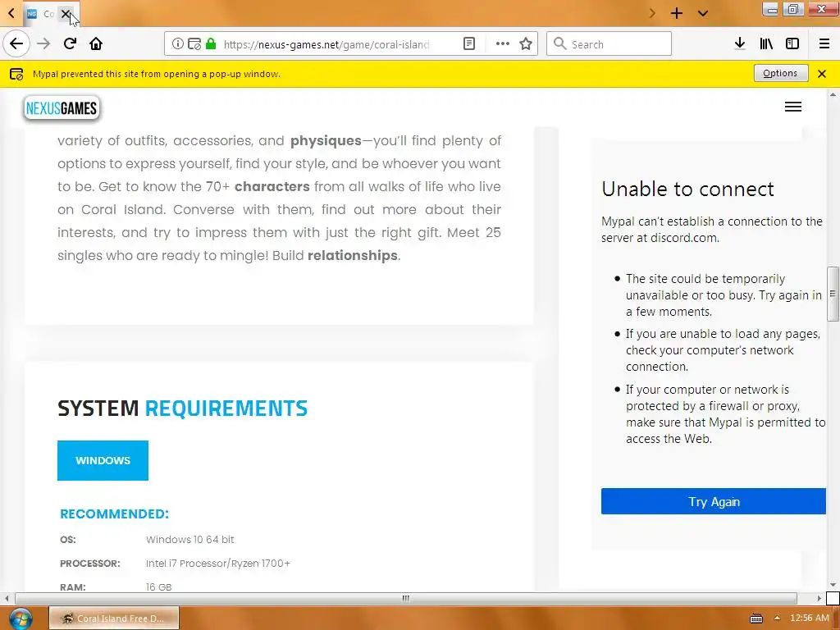This screenshot has height=630, width=840.
Task: Click the 12:56 AM taskbar clock
Action: 810,618
